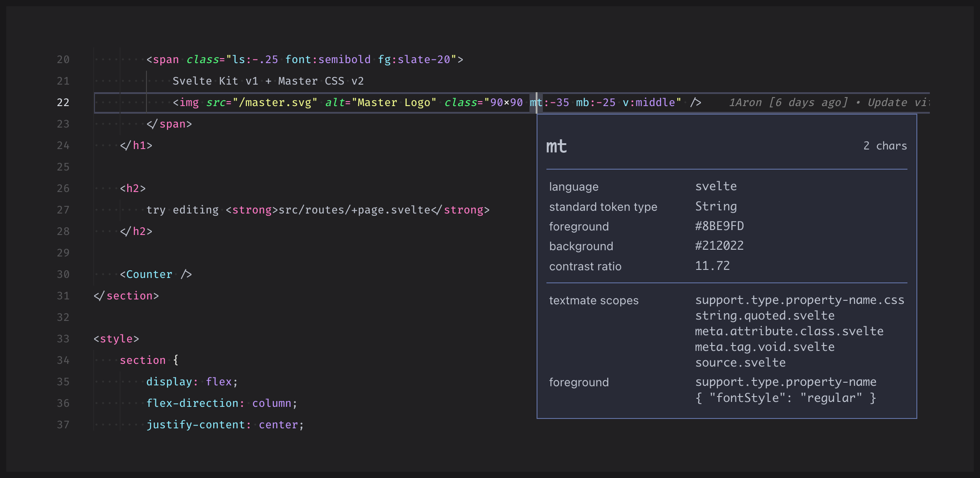Screen dimensions: 980x478
Task: Click the flex value on display property
Action: click(x=219, y=381)
